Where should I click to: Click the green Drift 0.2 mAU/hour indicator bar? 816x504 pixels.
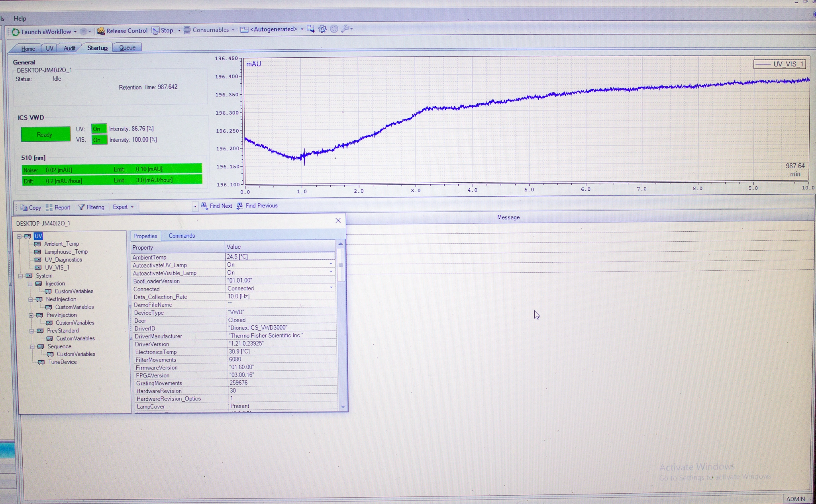pos(112,180)
